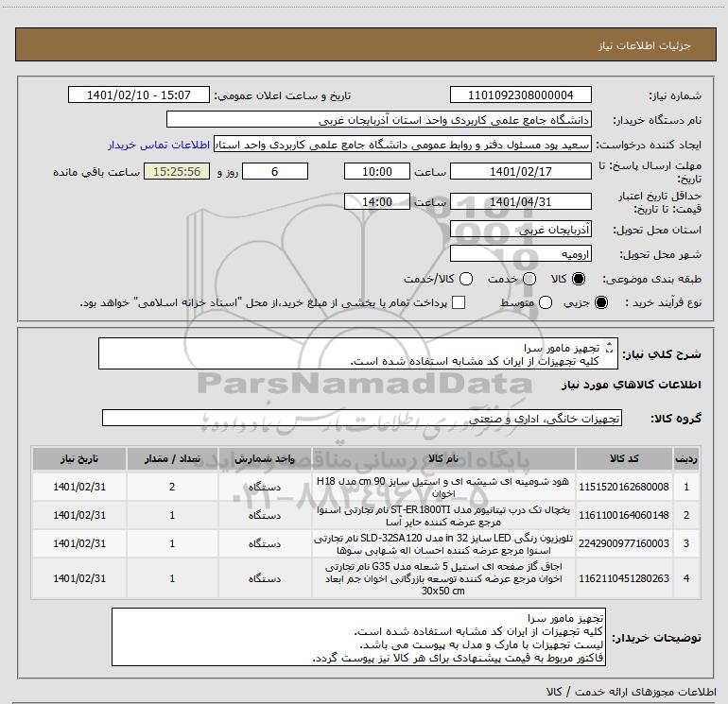Screen dimensions: 728x704
Task: Click the need number field 1101092308000004
Action: click(x=520, y=95)
